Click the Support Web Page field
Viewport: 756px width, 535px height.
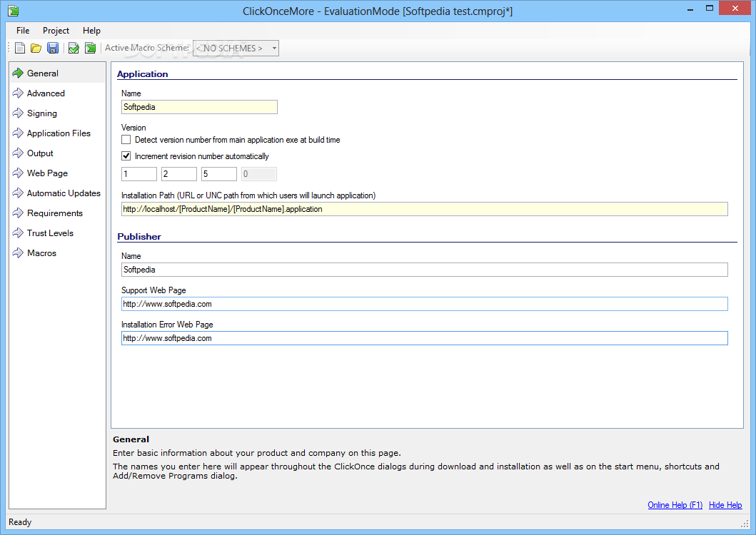pyautogui.click(x=425, y=304)
